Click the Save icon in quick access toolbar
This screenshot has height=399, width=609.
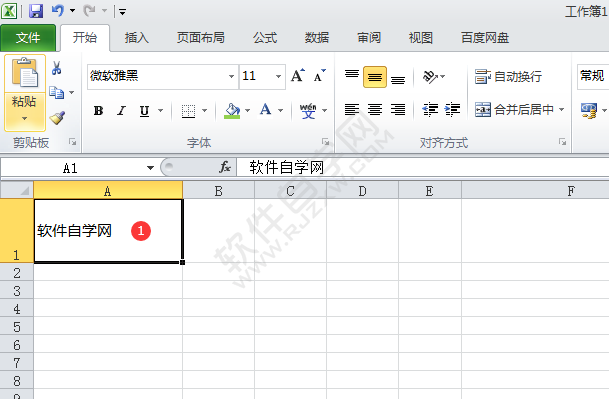coord(36,11)
